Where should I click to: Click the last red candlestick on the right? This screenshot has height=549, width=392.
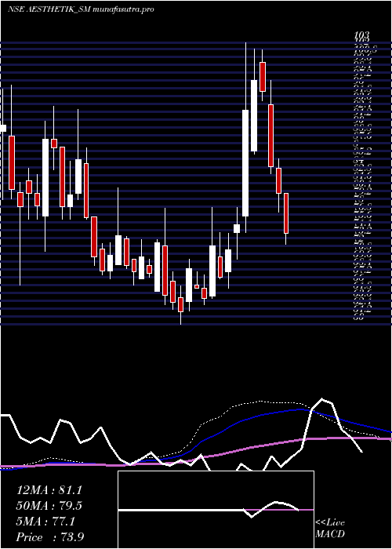[286, 213]
